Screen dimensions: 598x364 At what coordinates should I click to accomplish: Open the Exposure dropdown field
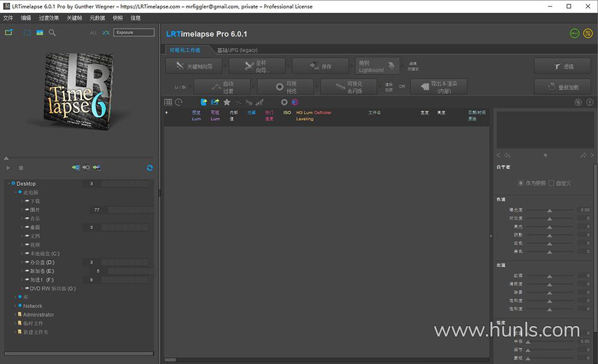(134, 32)
